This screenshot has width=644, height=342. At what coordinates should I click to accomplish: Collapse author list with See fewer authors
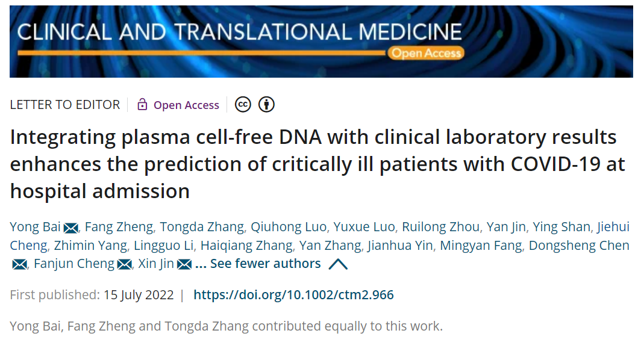(x=265, y=264)
